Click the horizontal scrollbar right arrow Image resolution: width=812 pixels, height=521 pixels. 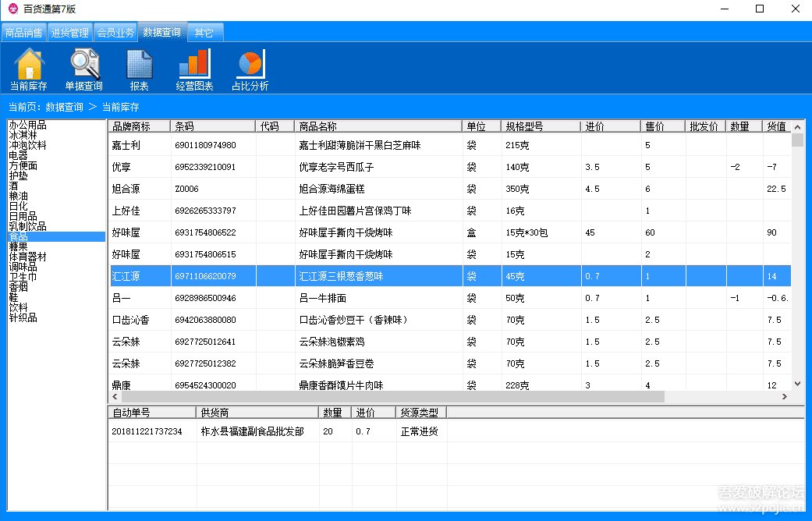(785, 396)
